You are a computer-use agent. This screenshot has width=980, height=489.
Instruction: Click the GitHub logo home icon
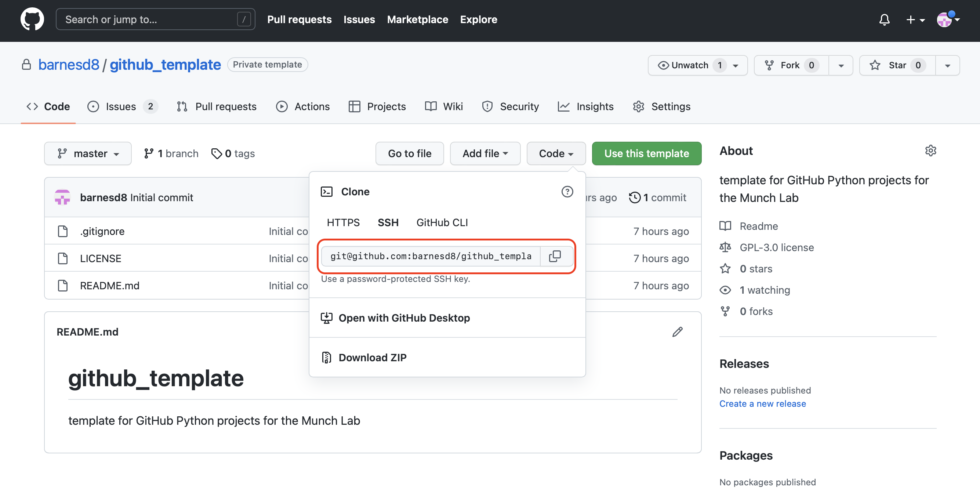pos(32,19)
